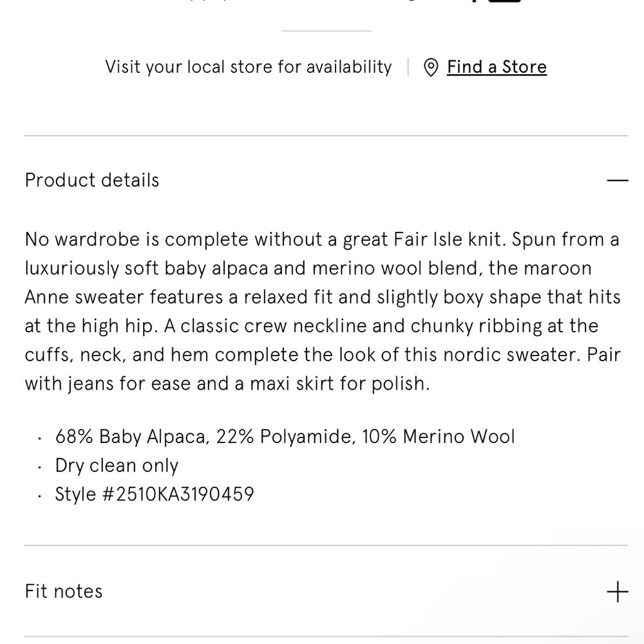Image resolution: width=644 pixels, height=644 pixels.
Task: Click the Style #2510KA3190459 bullet text
Action: click(x=153, y=493)
